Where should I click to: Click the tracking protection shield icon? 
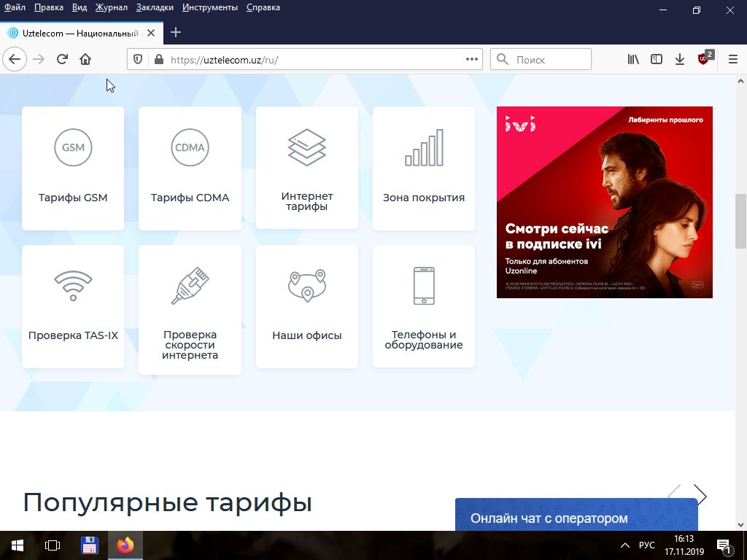(138, 60)
